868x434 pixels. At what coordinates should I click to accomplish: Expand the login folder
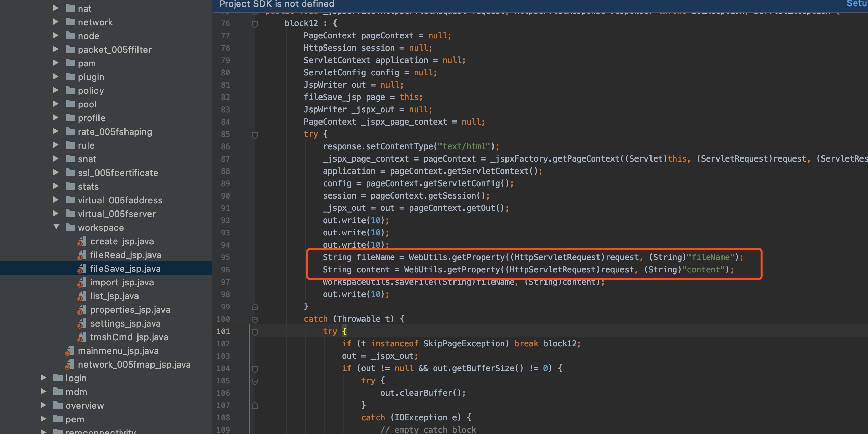click(x=44, y=378)
